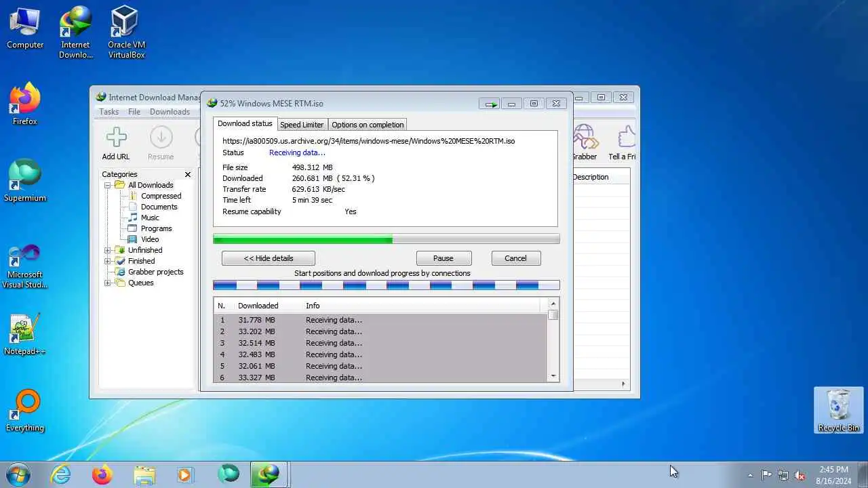
Task: Launch Internet Explorer from the taskbar
Action: tap(61, 474)
